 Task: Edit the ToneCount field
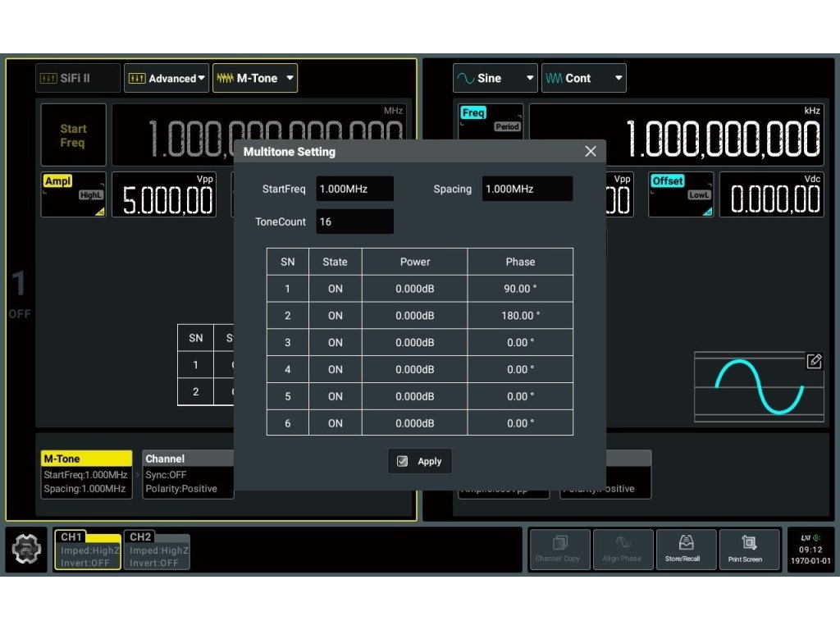(x=354, y=221)
